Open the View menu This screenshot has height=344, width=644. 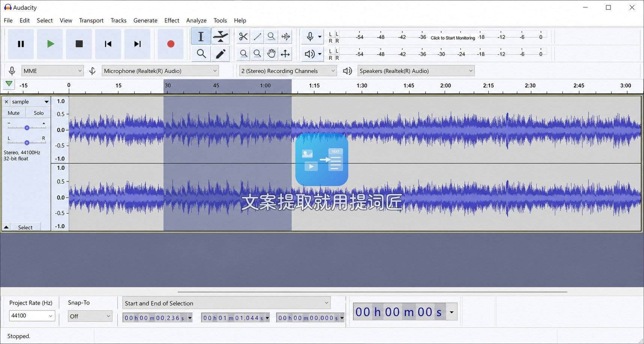[66, 20]
